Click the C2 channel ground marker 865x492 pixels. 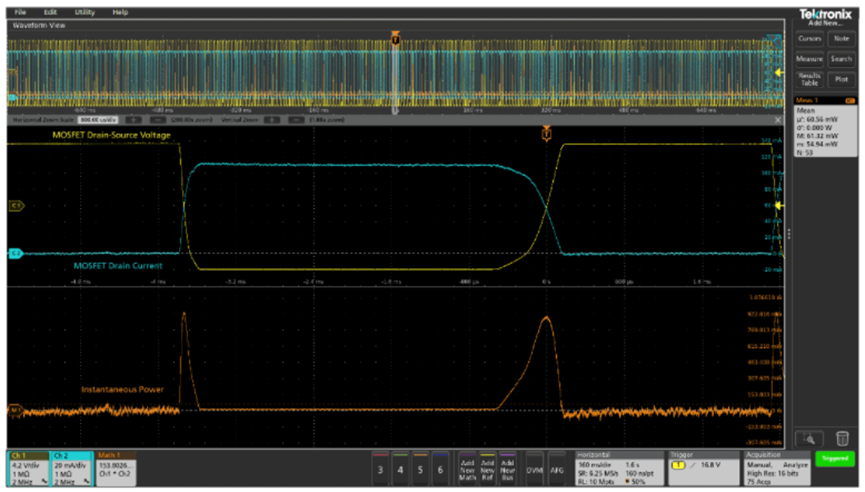click(x=15, y=254)
